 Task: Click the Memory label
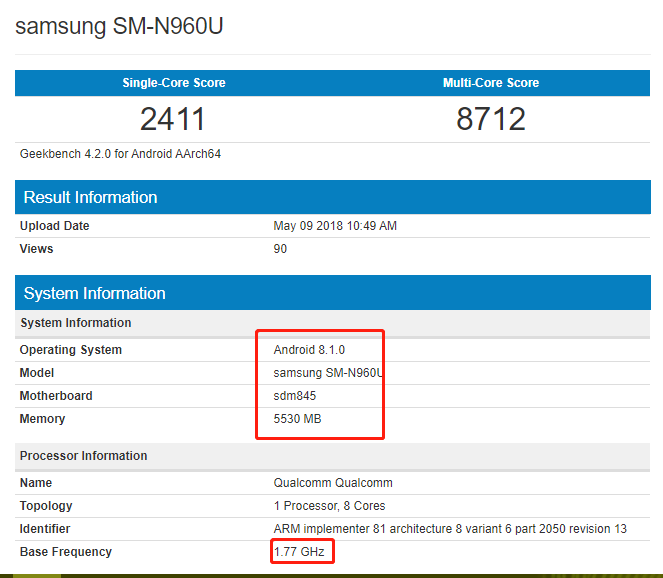42,419
